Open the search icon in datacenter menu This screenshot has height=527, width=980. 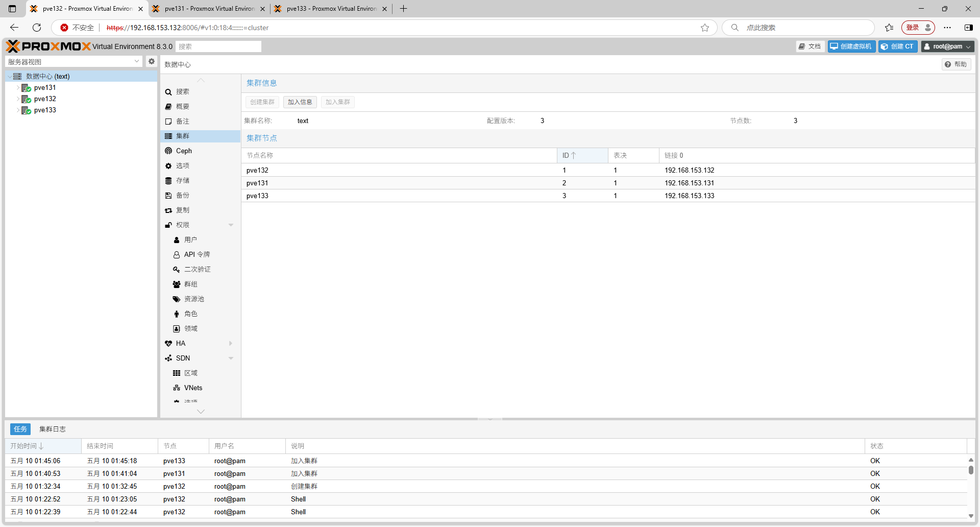tap(168, 92)
